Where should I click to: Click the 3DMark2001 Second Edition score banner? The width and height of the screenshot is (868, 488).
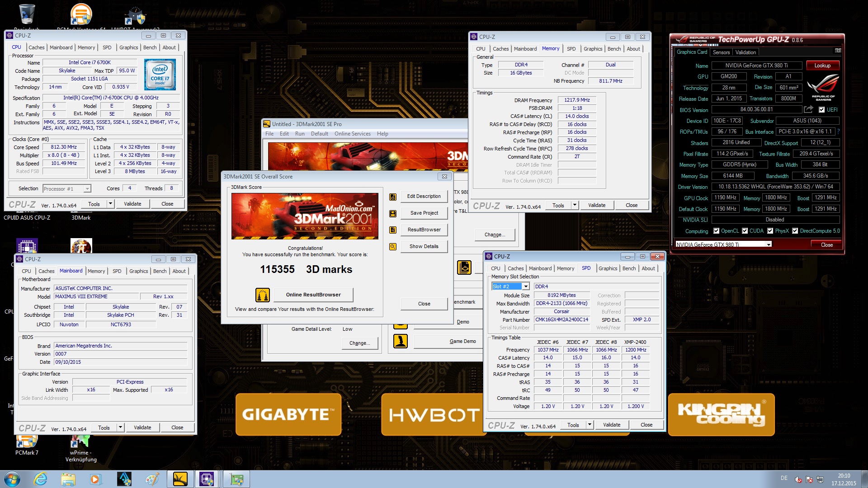(x=305, y=216)
